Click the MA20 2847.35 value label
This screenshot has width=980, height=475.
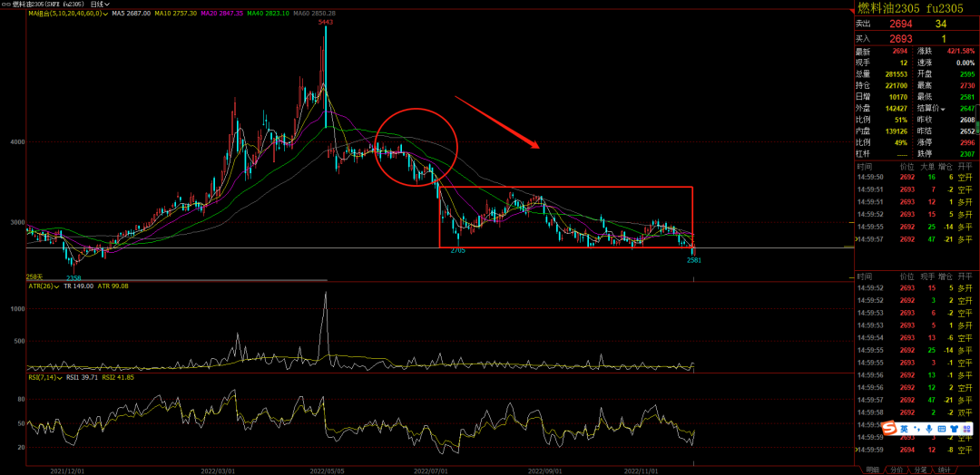(x=222, y=13)
